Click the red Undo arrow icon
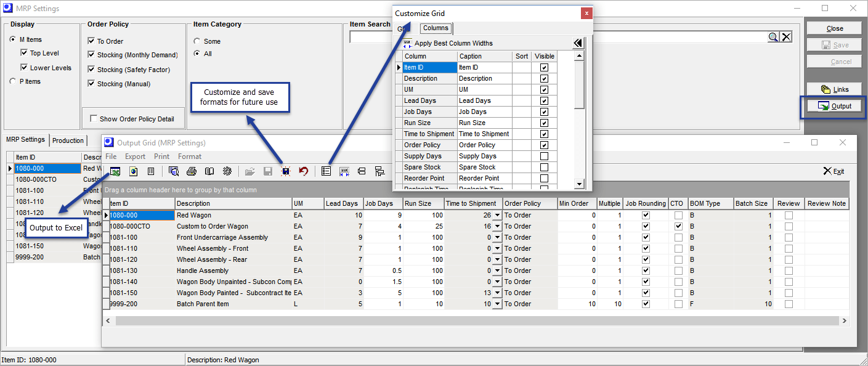 coord(304,171)
